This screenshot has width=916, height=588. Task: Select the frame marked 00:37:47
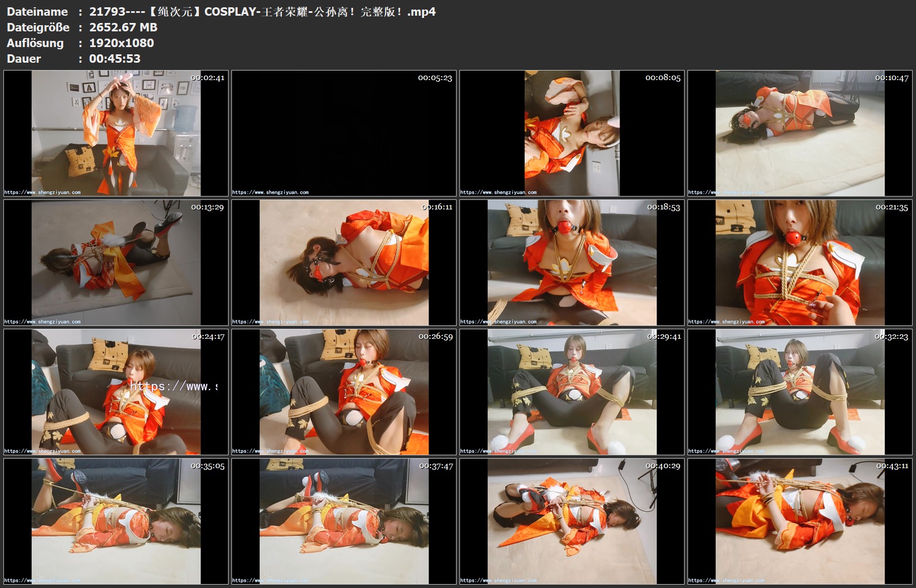coord(344,521)
